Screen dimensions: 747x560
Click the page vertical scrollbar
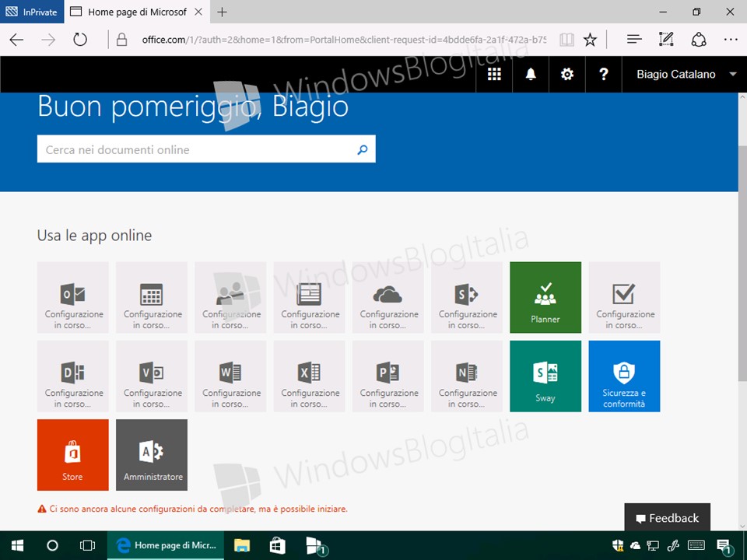(742, 264)
